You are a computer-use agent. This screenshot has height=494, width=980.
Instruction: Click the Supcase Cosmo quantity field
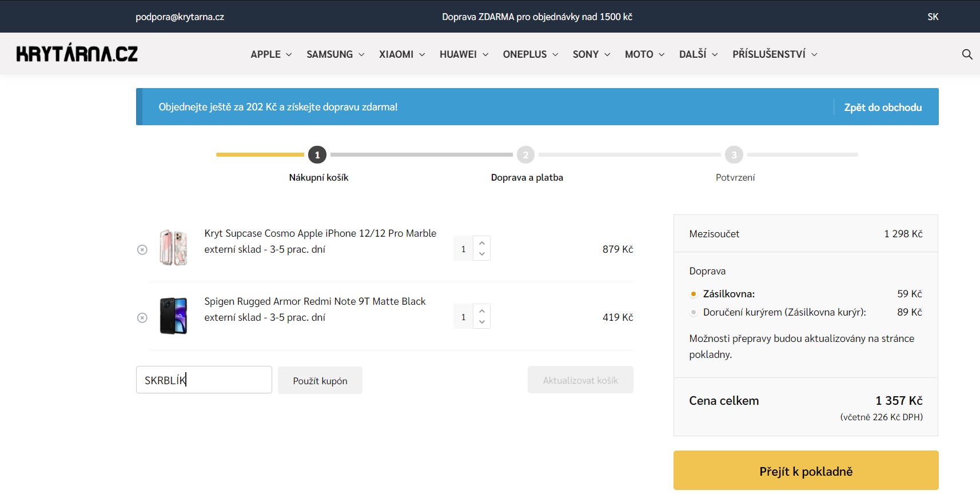463,249
